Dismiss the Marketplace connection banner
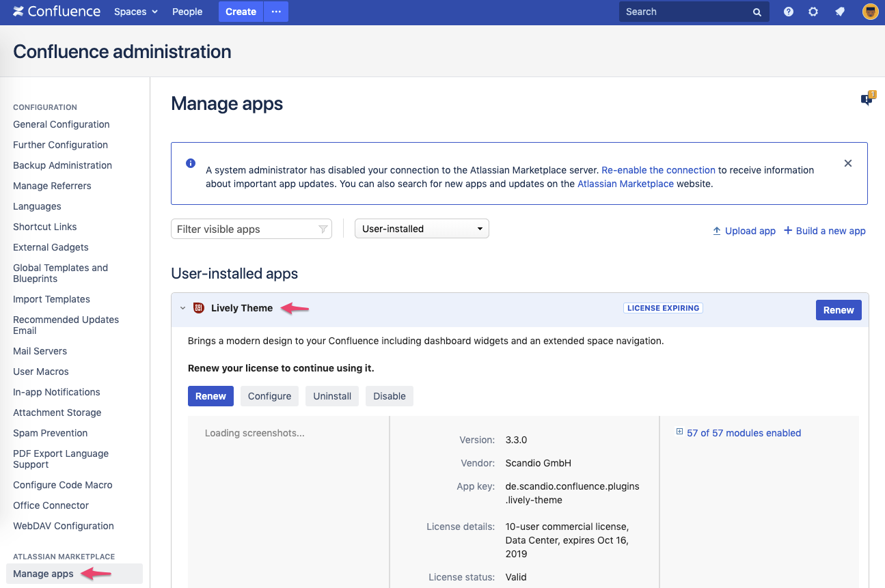The image size is (885, 588). tap(848, 164)
